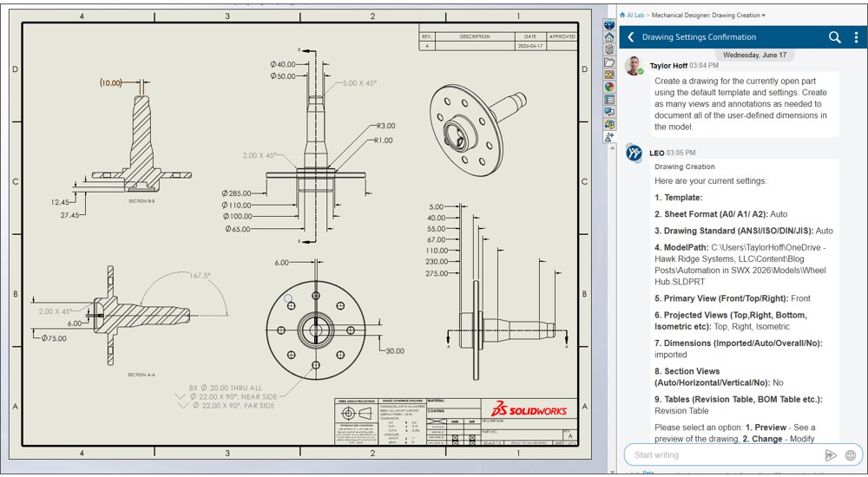Click the APPROVED revision table header
This screenshot has height=477, width=868.
pos(562,36)
